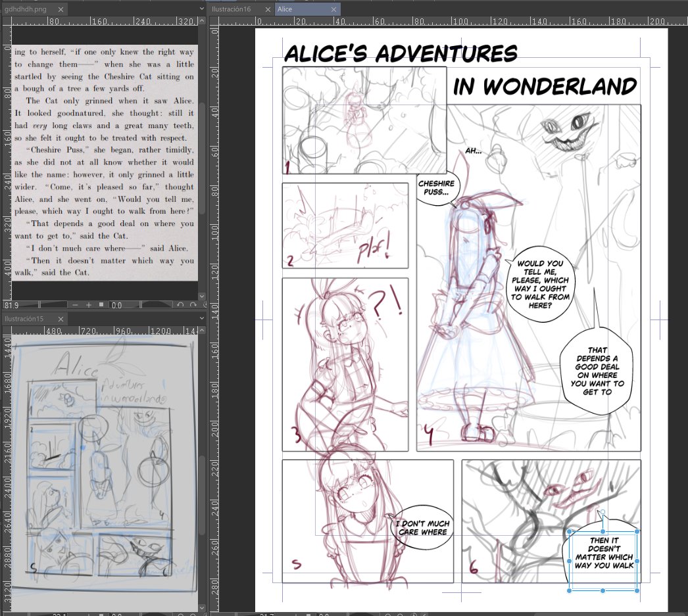Open tab list dropdown of gdhdhdh.png pane

pyautogui.click(x=202, y=9)
